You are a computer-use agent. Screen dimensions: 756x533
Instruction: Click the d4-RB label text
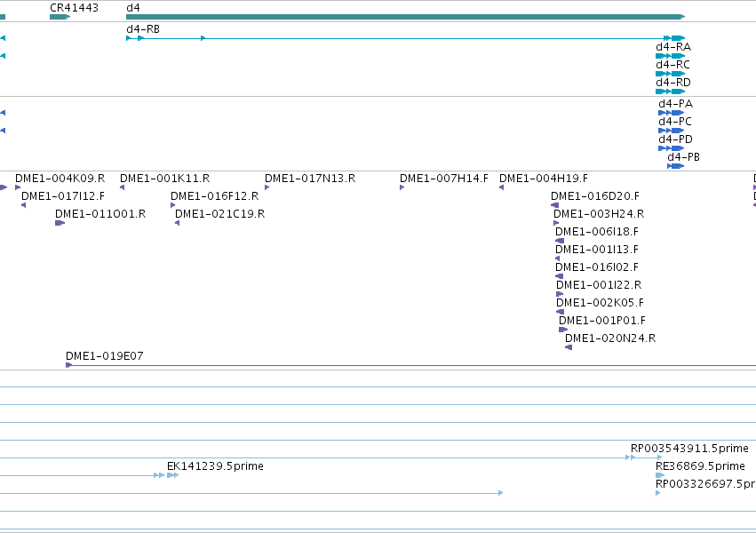[143, 29]
